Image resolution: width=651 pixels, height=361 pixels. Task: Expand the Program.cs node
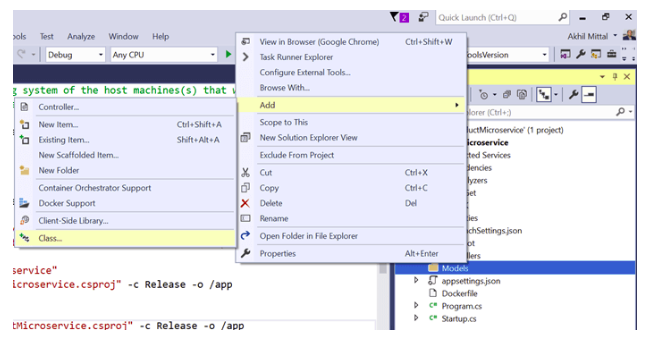(x=416, y=306)
